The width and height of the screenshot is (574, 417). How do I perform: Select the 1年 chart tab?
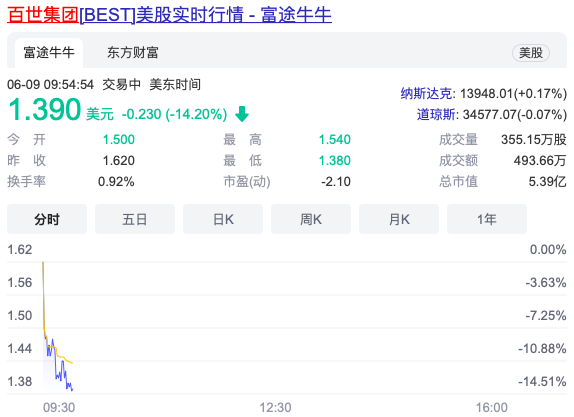point(487,219)
